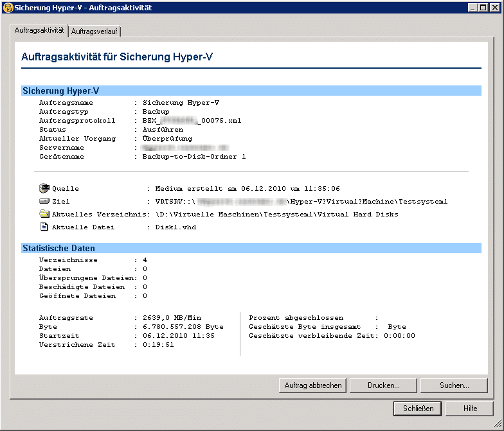Click the Aktueller Vorgang value 'Überprüfung'

(x=167, y=139)
